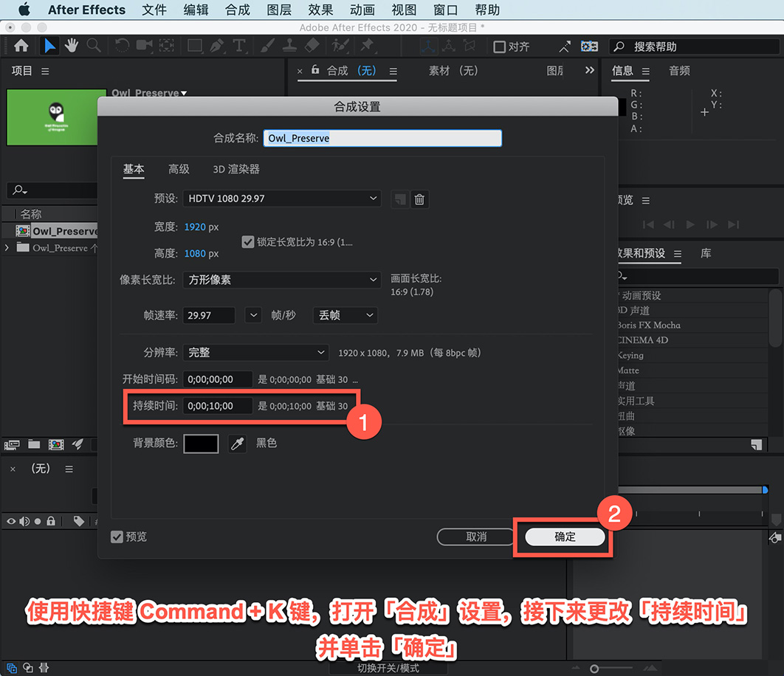Open the Project panel search options magnifier
This screenshot has height=676, width=784.
(x=19, y=190)
